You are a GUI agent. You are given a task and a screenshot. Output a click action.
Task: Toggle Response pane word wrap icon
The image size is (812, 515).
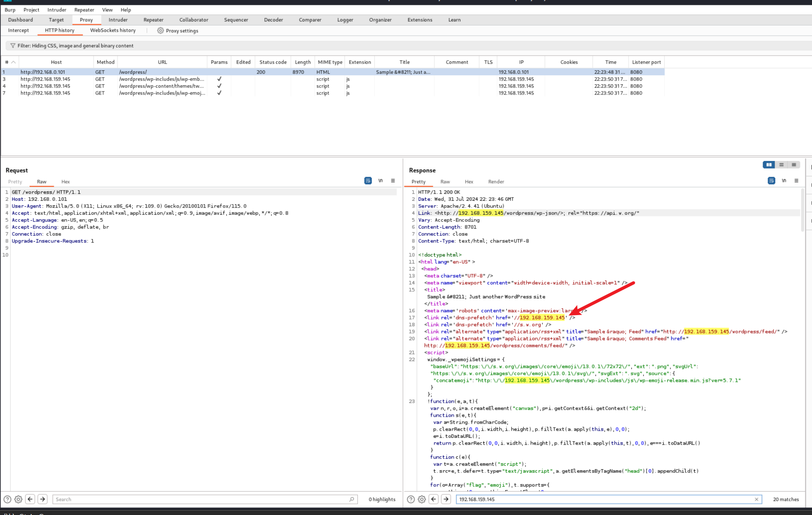[771, 181]
